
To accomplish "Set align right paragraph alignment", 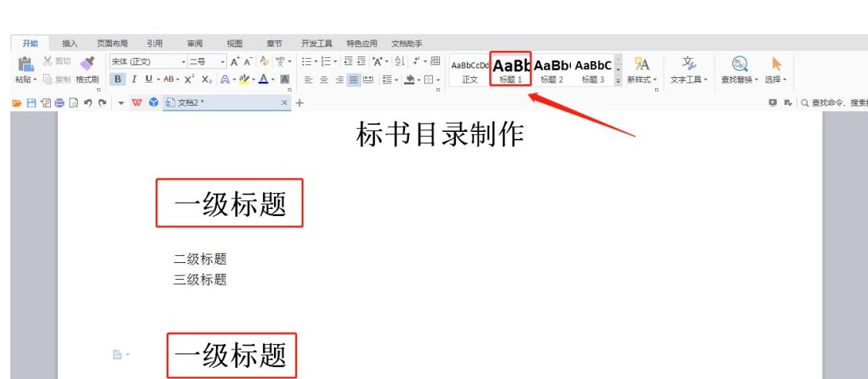I will tap(339, 79).
